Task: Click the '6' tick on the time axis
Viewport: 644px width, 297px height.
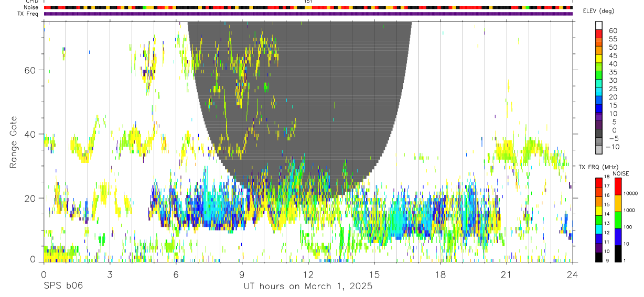Action: (x=176, y=274)
